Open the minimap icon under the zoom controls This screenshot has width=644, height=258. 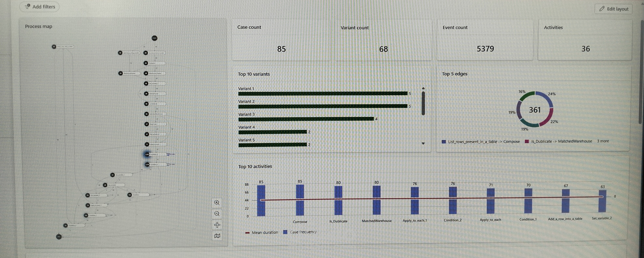click(x=217, y=235)
